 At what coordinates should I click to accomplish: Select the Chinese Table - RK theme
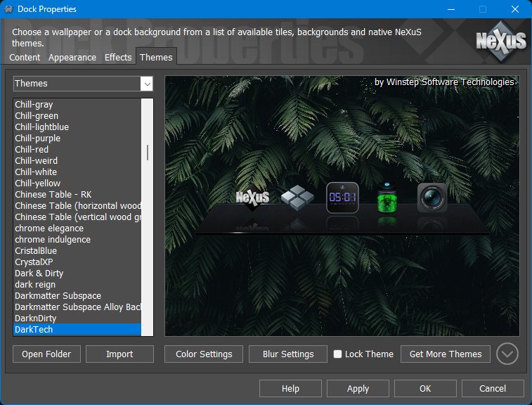click(x=77, y=195)
